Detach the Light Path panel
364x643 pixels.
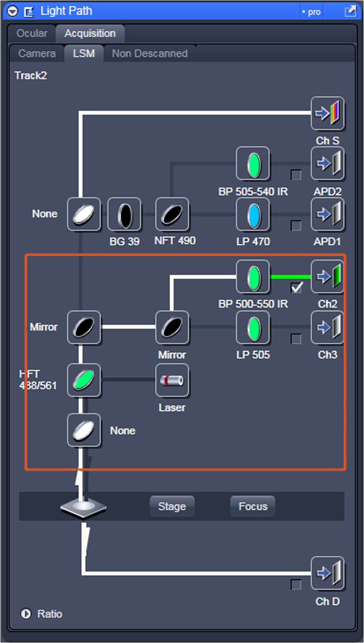350,11
